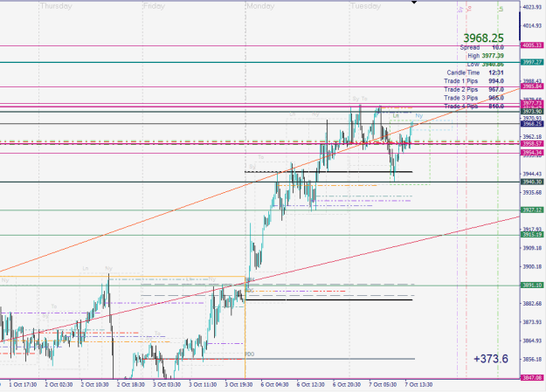Click the 3968.25 current price tag on axis
Image resolution: width=546 pixels, height=392 pixels.
point(532,124)
